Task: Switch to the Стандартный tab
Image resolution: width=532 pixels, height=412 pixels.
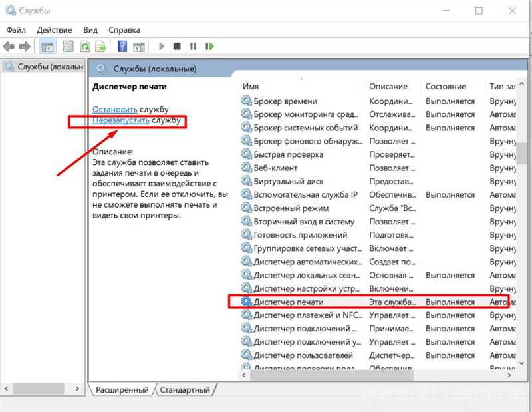Action: [x=185, y=390]
